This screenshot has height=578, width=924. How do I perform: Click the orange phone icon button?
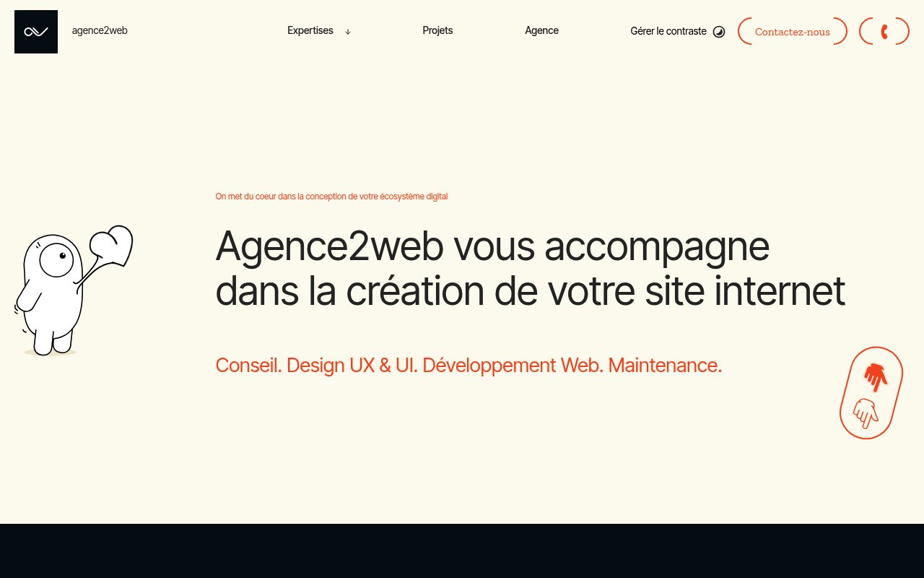click(x=884, y=31)
